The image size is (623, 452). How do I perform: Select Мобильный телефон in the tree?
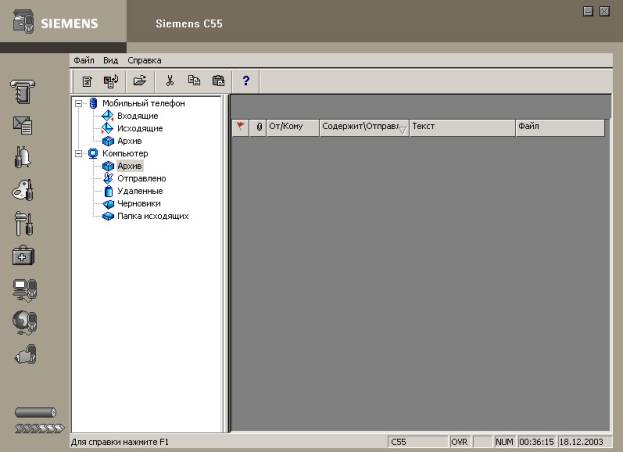click(143, 103)
